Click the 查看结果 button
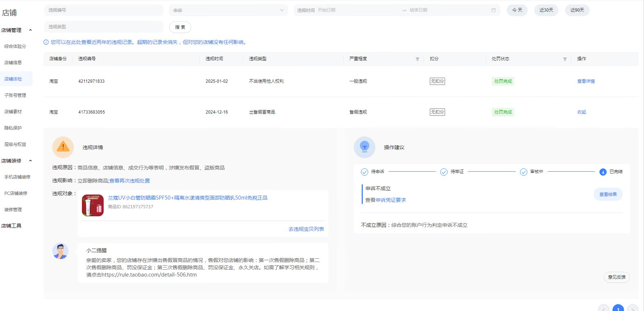Viewport: 644px width, 311px height. tap(608, 195)
